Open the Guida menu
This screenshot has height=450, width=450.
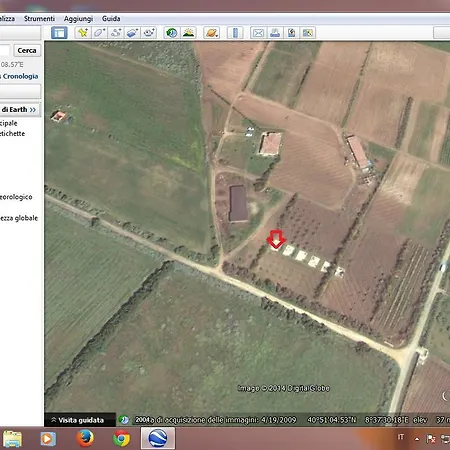[x=111, y=19]
